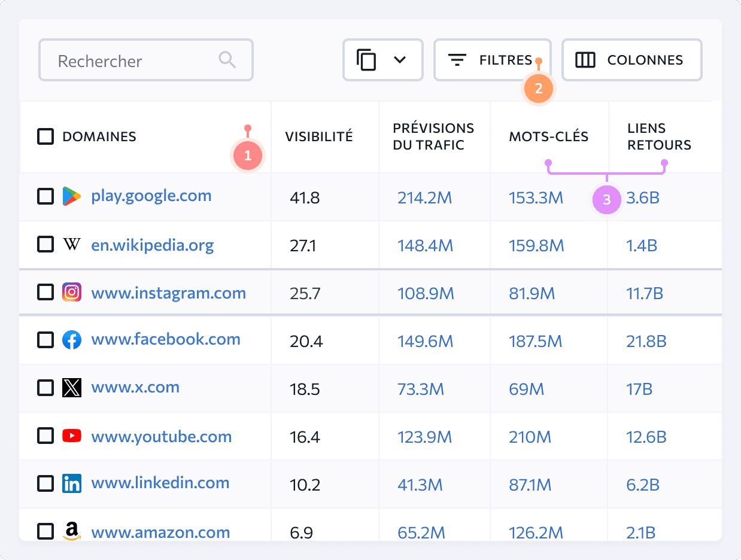Sort by PRÉVISIONS DU TRAFIC header
The image size is (741, 560).
tap(433, 136)
